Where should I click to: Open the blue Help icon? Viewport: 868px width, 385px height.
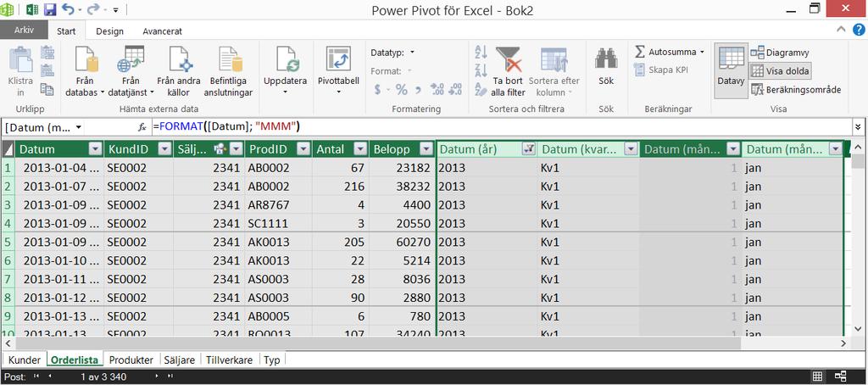tap(860, 31)
